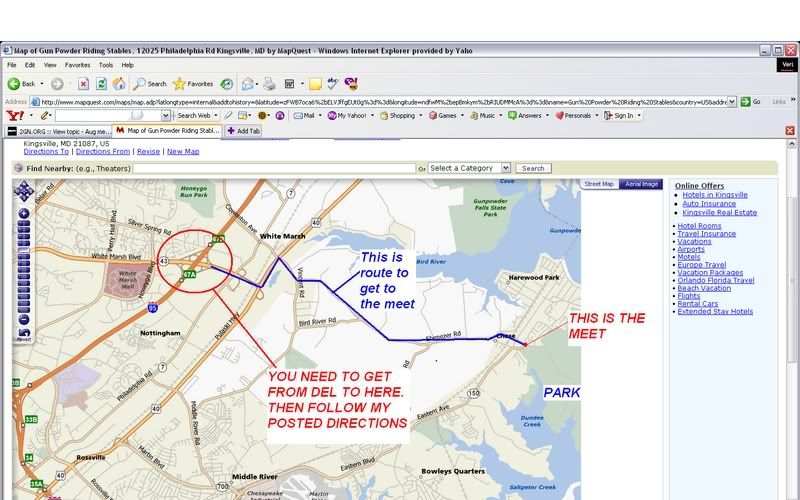The width and height of the screenshot is (800, 500).
Task: Click the Yahoo Mail toolbar button
Action: pyautogui.click(x=303, y=115)
